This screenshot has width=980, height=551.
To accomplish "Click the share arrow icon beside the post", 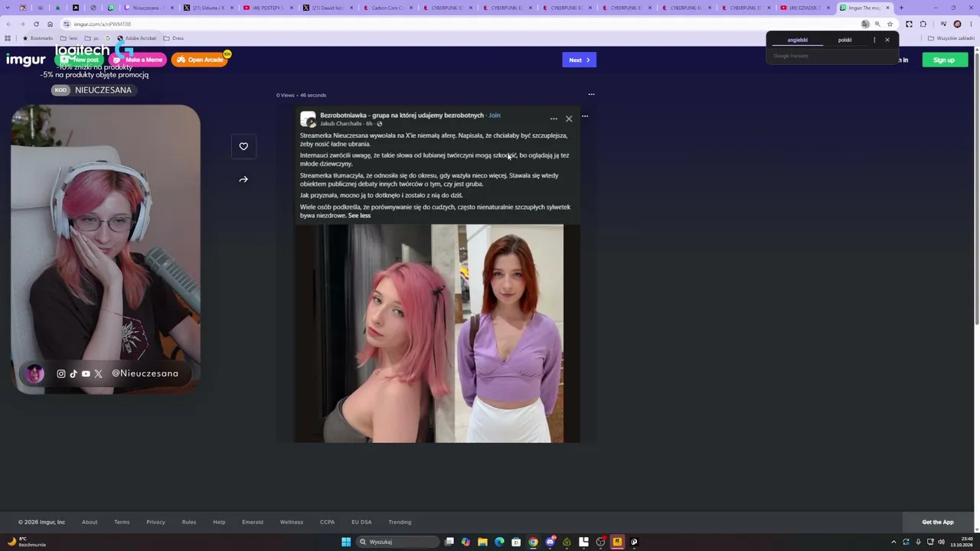I will tap(243, 179).
